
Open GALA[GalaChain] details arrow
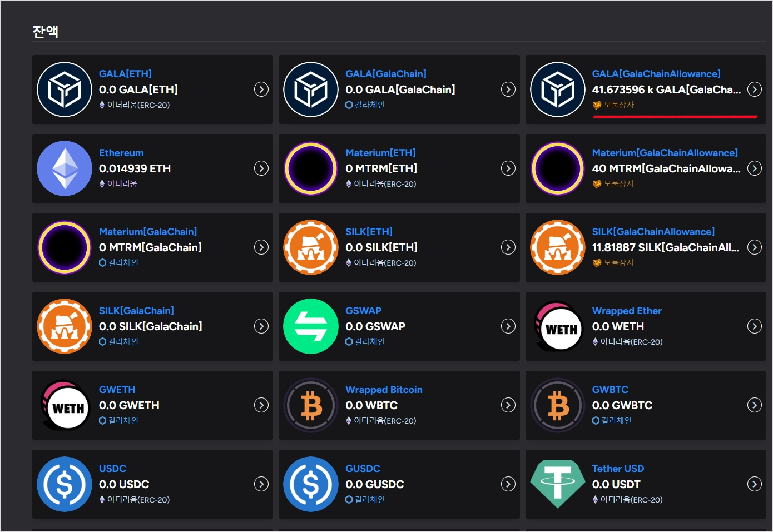(x=508, y=90)
